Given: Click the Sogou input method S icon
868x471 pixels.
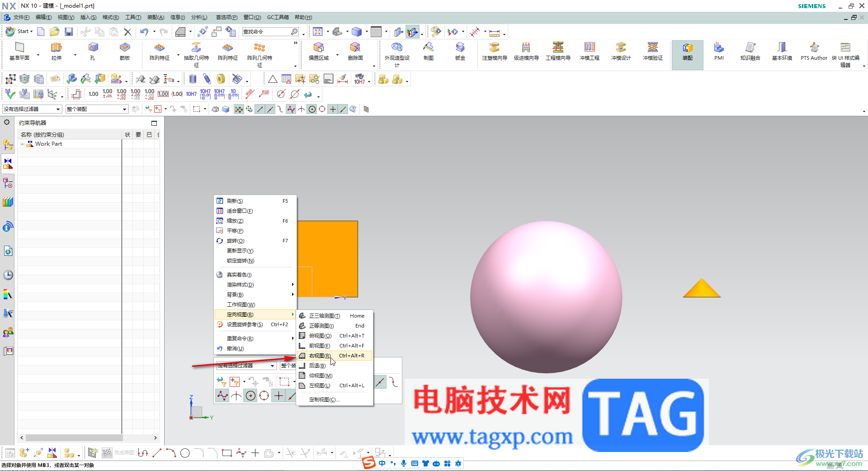Looking at the screenshot, I should click(369, 463).
